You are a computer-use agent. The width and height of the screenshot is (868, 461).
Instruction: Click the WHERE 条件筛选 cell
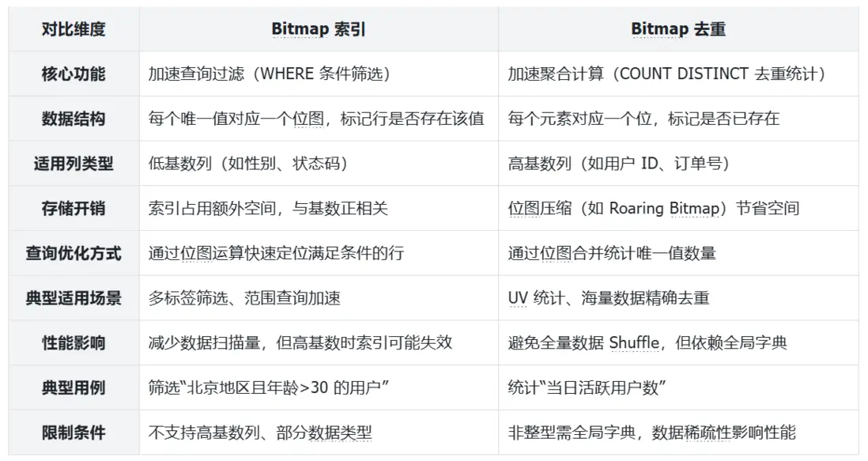coord(269,74)
